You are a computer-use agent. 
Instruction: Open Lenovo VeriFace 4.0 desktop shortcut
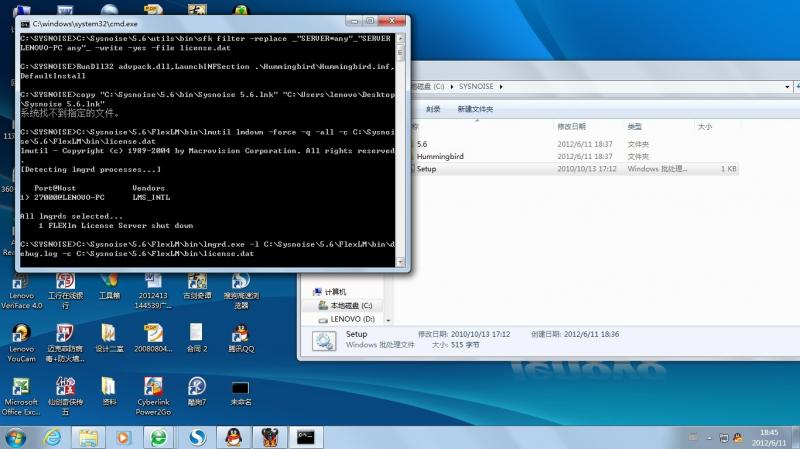click(21, 291)
